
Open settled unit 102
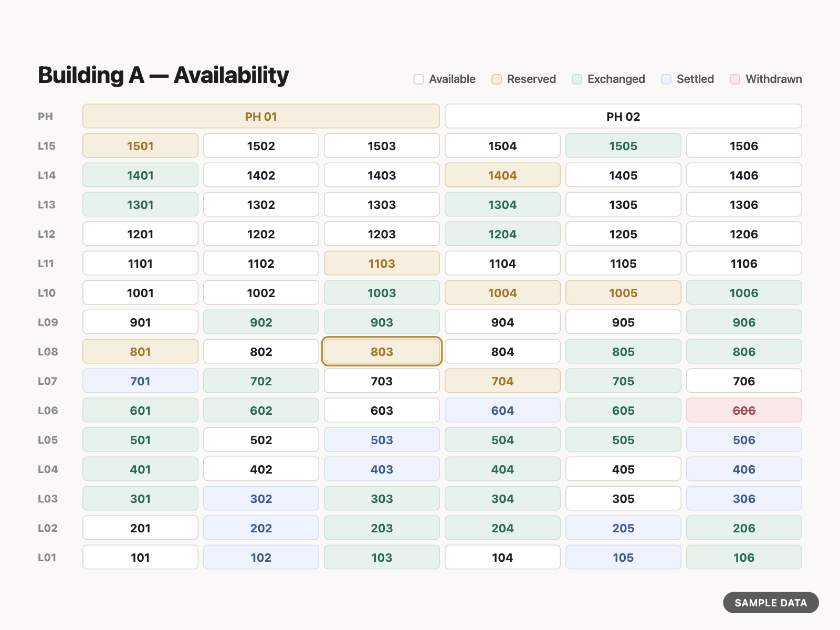261,557
